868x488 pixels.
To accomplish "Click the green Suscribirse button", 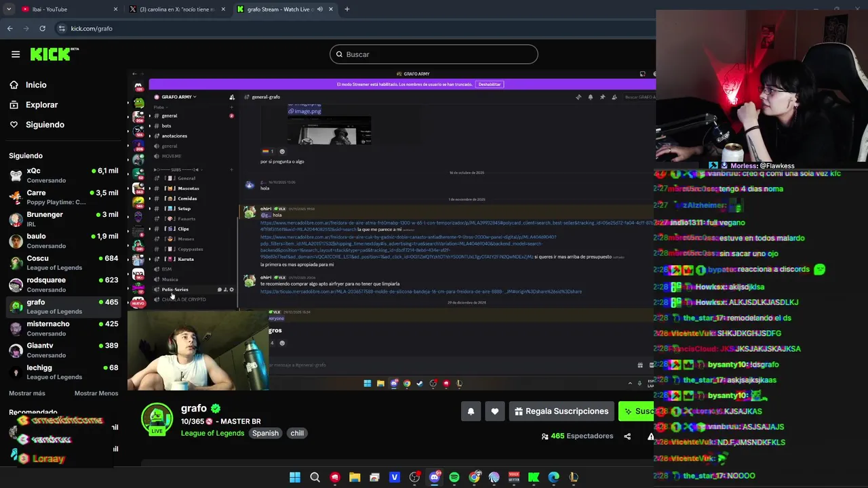I will [636, 411].
